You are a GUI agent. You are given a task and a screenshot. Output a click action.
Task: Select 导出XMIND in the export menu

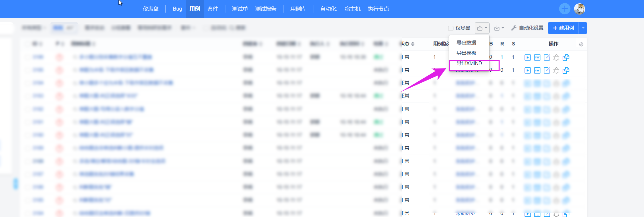(x=469, y=63)
